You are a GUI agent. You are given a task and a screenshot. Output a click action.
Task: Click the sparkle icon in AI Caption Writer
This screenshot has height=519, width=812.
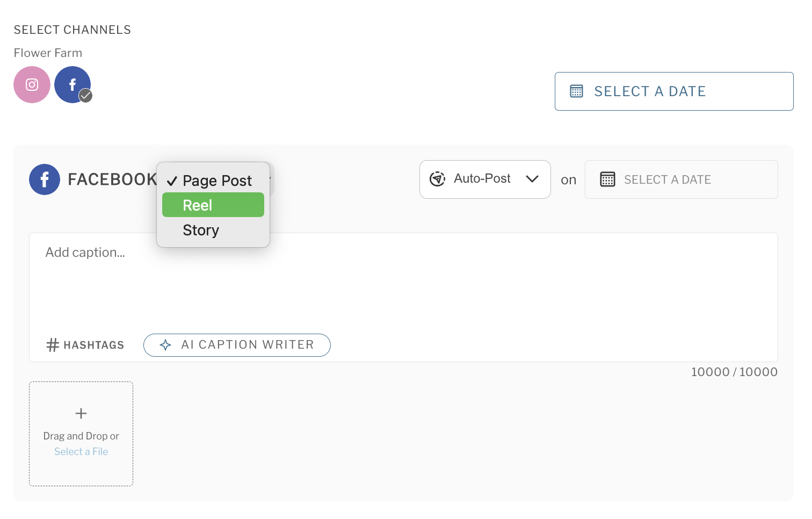coord(165,345)
